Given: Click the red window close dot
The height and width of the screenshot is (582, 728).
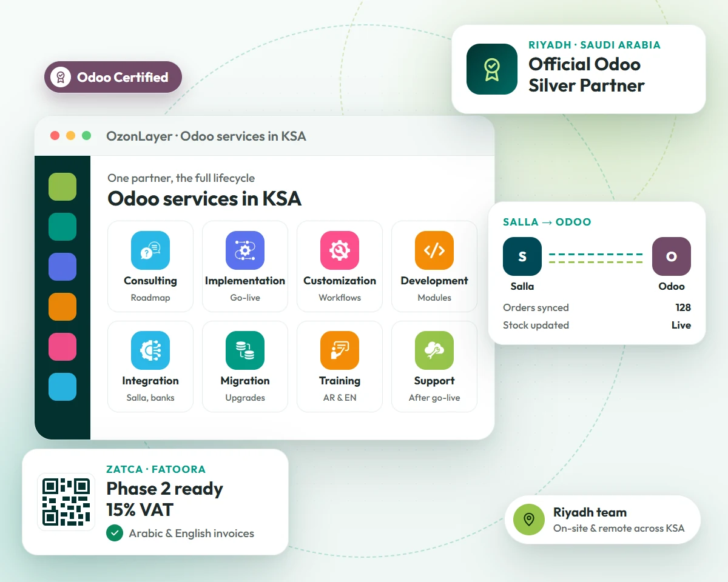Looking at the screenshot, I should click(x=55, y=136).
